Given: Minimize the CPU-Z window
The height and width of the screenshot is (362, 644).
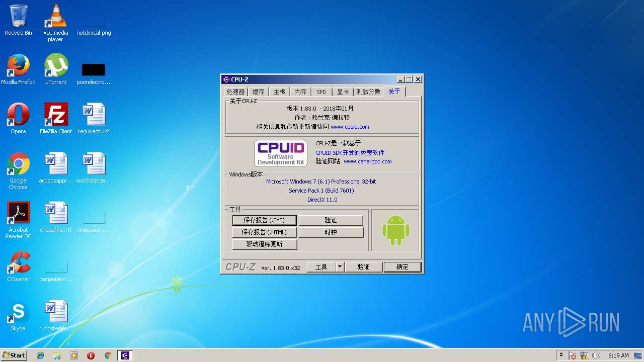Looking at the screenshot, I should coord(400,79).
